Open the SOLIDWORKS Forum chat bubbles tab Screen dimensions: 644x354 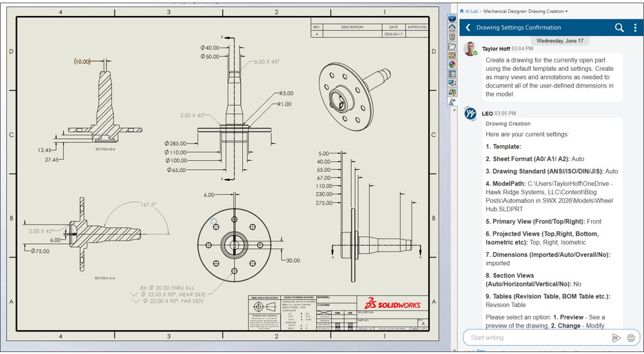coord(452,84)
